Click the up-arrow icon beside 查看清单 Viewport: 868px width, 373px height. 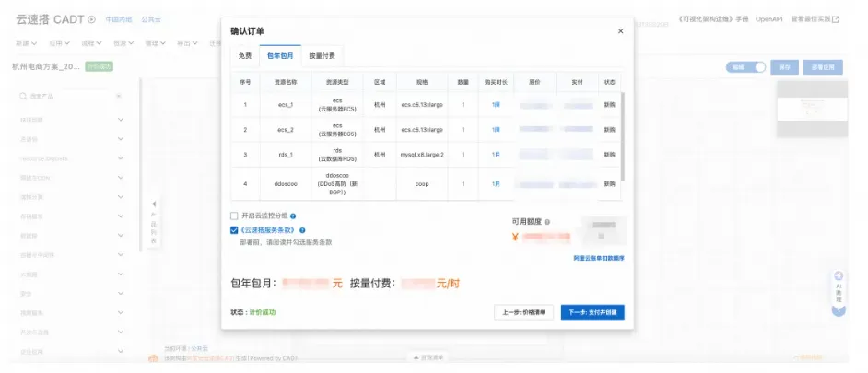coord(416,358)
